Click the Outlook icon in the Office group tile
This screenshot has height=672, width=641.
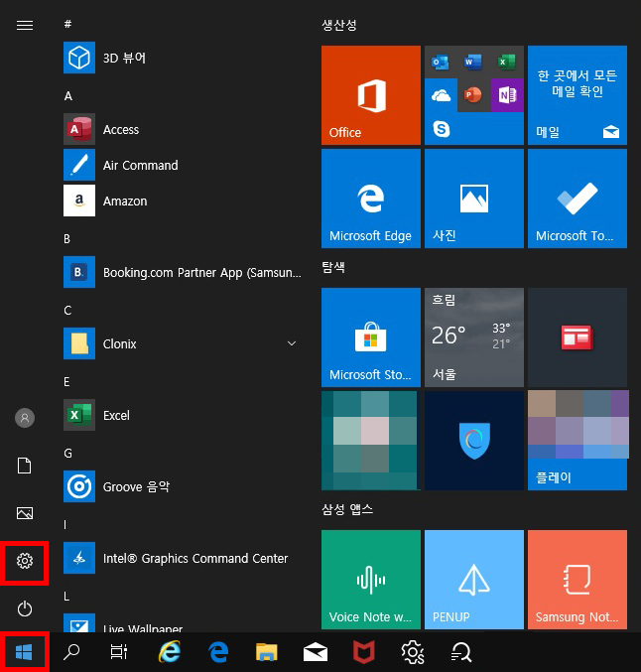pos(441,63)
